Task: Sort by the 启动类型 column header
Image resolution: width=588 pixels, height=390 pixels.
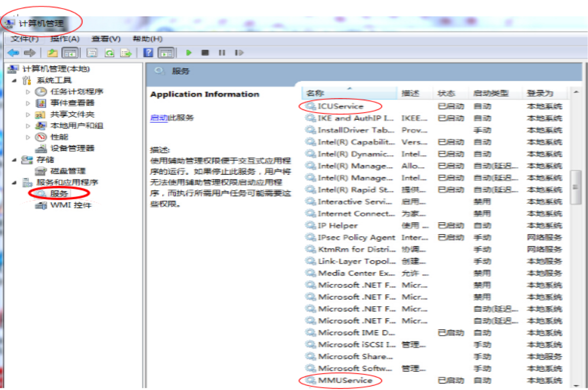Action: pyautogui.click(x=496, y=93)
